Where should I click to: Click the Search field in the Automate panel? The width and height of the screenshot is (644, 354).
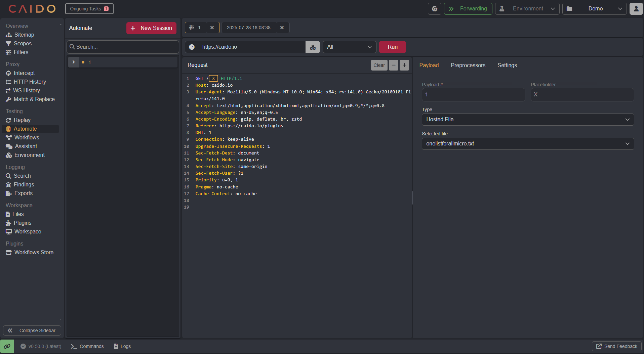tap(123, 47)
